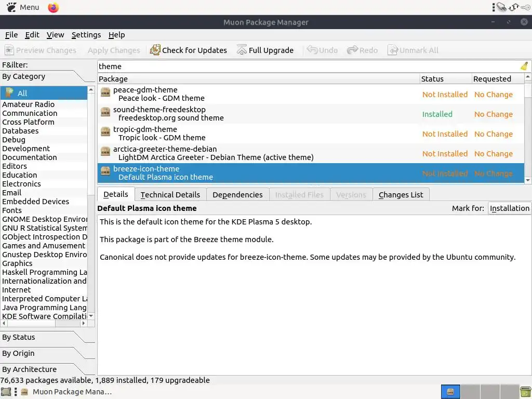
Task: Click the Check for Updates toolbar icon
Action: 155,50
